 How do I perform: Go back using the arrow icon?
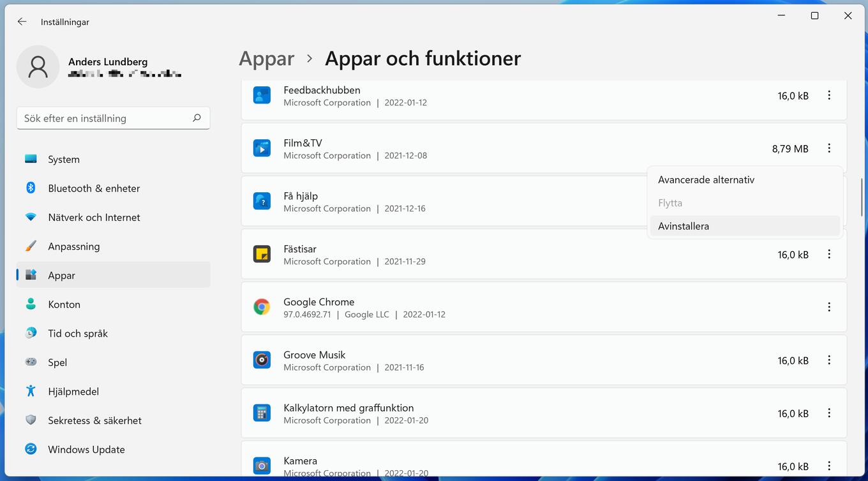point(22,22)
